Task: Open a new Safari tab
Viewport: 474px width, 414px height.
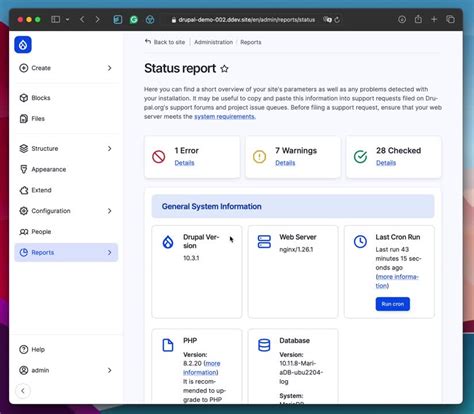Action: (434, 19)
